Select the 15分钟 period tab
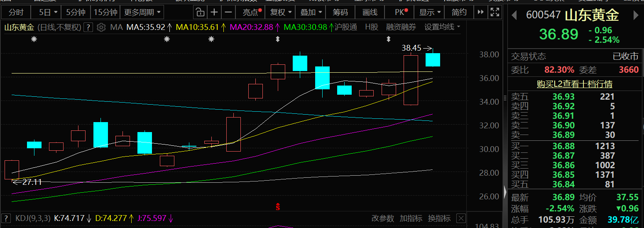Image resolution: width=644 pixels, height=228 pixels. [105, 12]
